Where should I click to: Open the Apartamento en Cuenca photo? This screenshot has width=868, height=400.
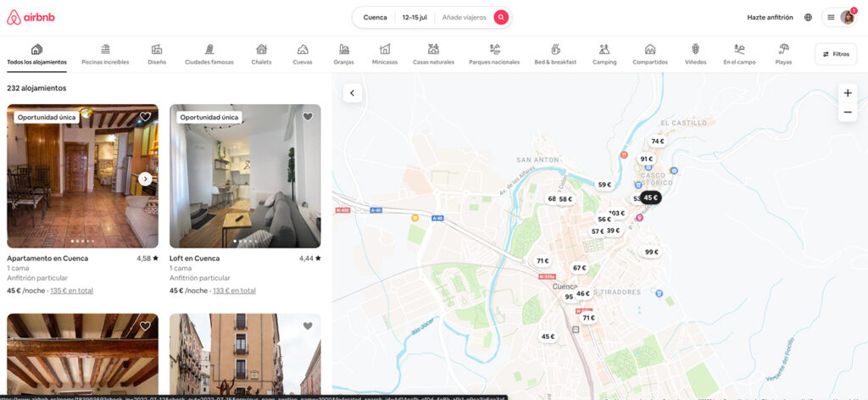tap(82, 176)
